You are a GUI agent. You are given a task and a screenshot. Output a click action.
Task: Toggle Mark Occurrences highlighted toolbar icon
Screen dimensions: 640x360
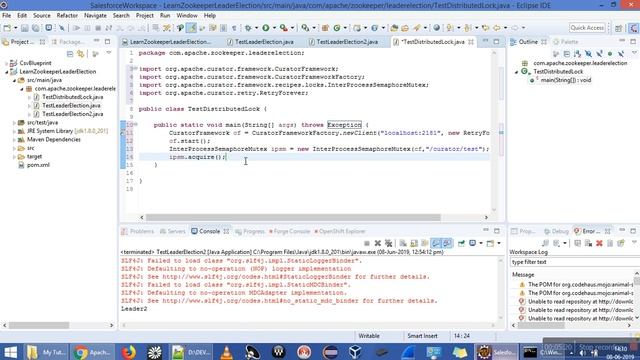tap(191, 28)
